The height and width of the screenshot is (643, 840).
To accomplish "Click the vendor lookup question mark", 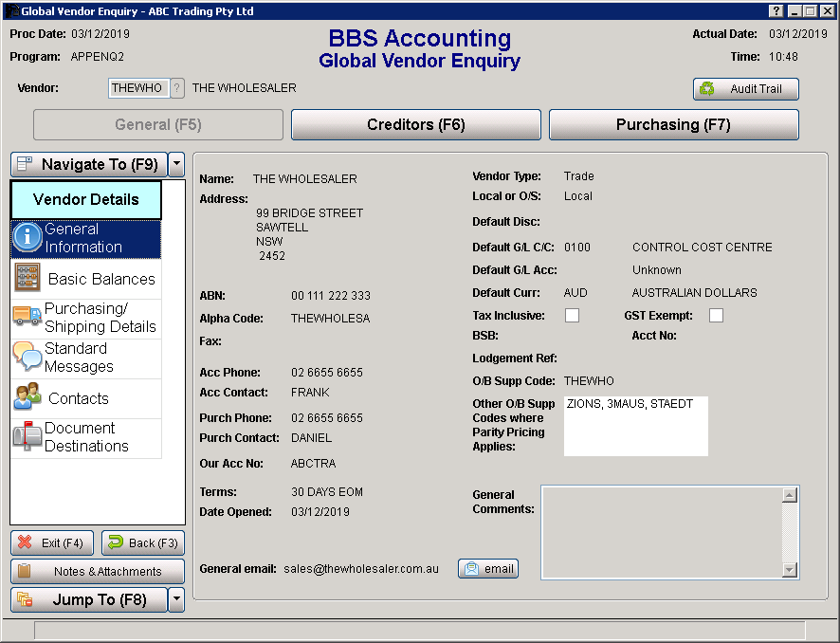I will 177,88.
